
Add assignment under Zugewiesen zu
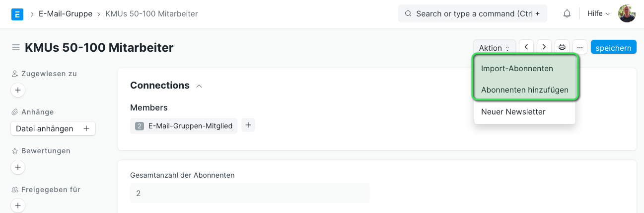[x=18, y=90]
